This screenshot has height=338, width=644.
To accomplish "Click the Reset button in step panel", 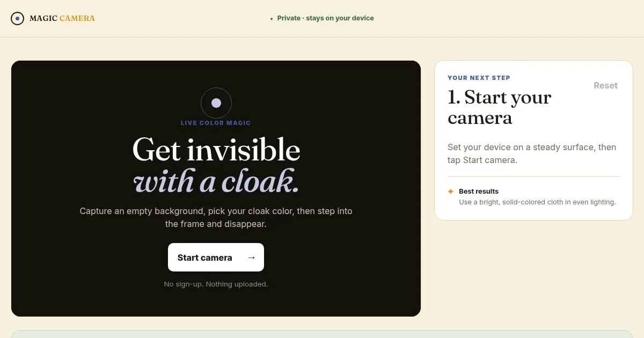I will [605, 86].
